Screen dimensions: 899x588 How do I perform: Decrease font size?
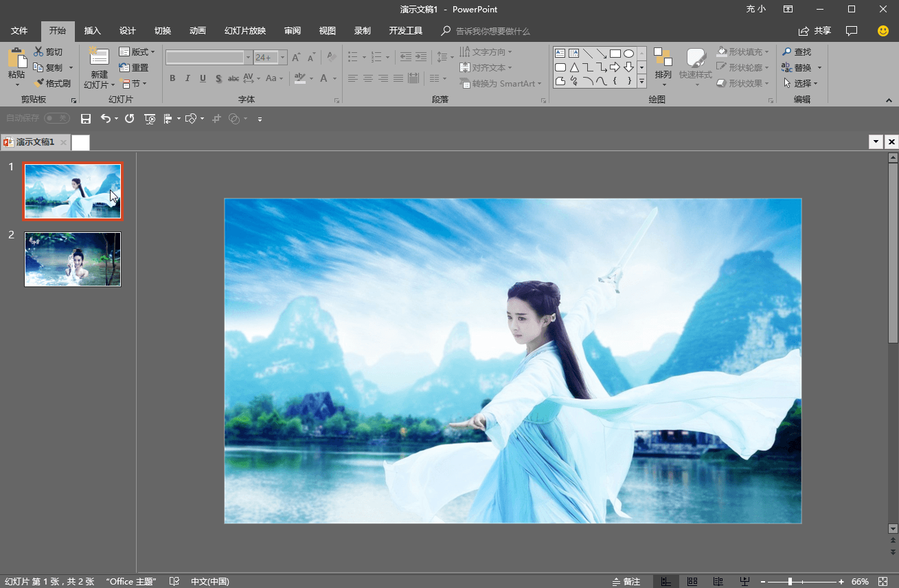pos(312,58)
